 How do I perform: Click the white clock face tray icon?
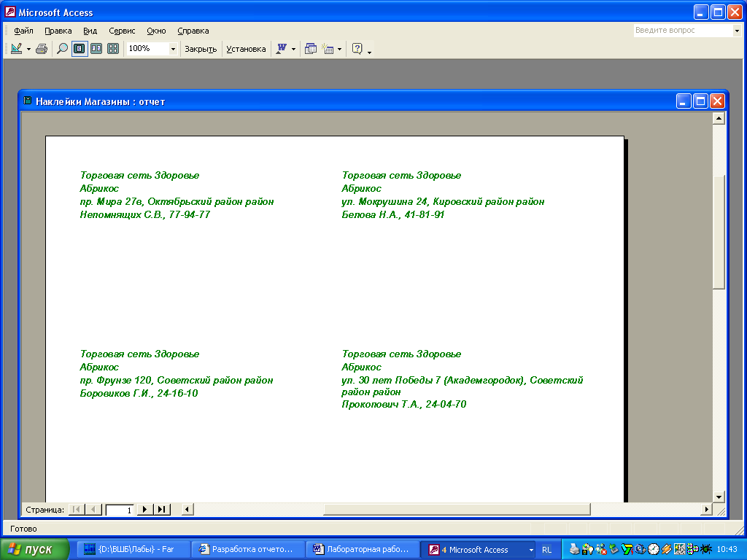653,549
